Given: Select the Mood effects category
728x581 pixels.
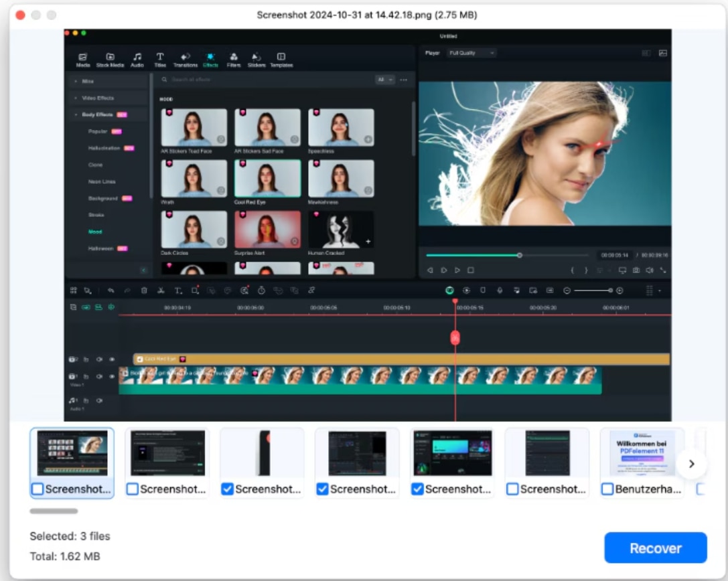Looking at the screenshot, I should point(95,232).
